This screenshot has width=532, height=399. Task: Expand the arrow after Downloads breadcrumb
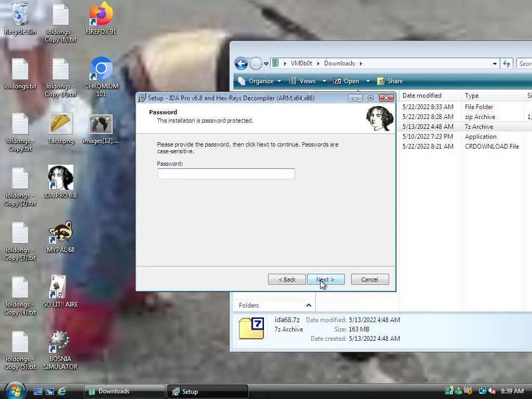point(361,63)
